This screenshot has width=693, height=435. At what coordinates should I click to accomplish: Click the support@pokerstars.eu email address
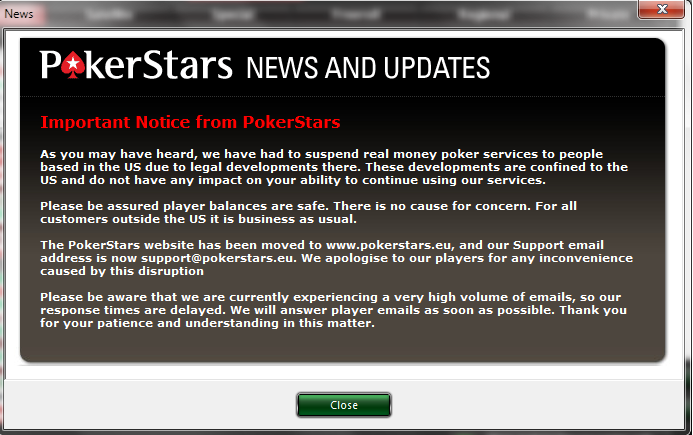[217, 258]
